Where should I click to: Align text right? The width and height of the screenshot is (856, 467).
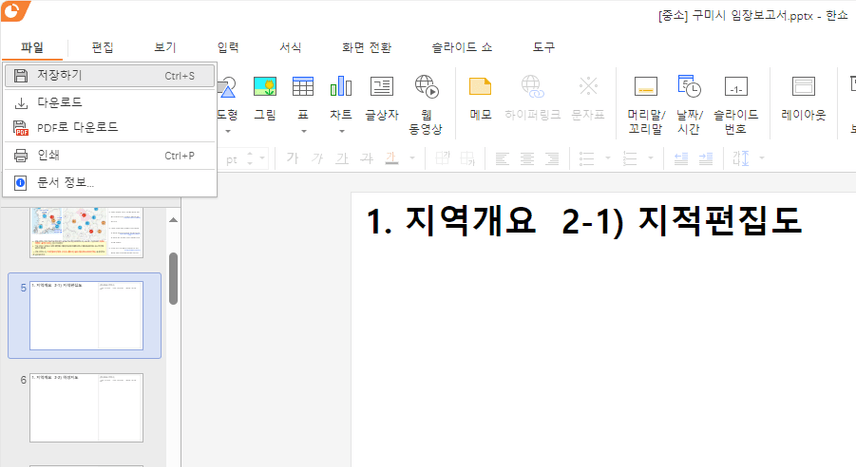coord(552,158)
